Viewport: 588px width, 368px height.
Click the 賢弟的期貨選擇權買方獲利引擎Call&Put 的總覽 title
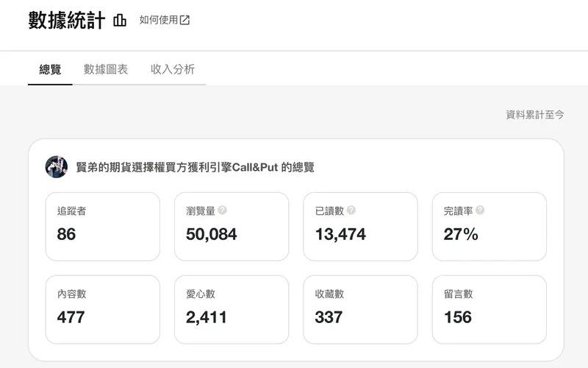click(x=195, y=167)
